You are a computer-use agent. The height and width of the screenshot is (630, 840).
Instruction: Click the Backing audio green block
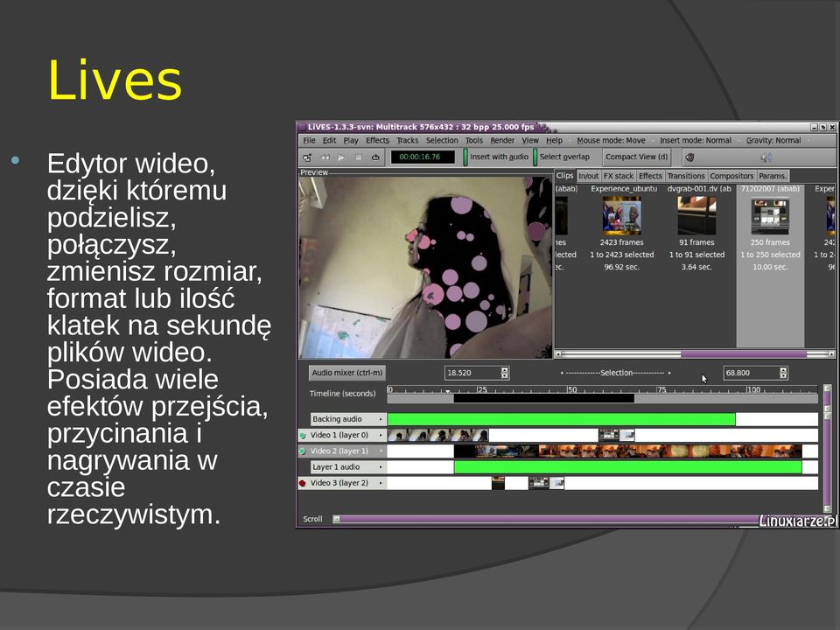coord(562,419)
